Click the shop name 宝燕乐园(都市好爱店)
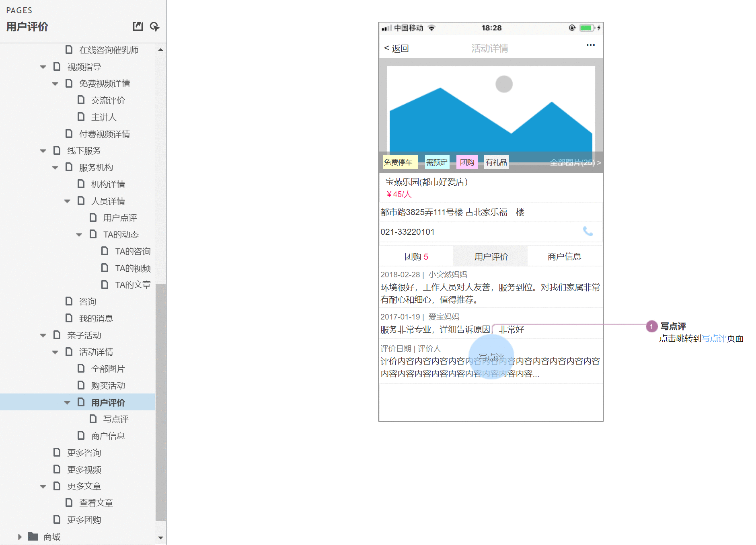Screen dimensions: 756x545 tap(426, 182)
